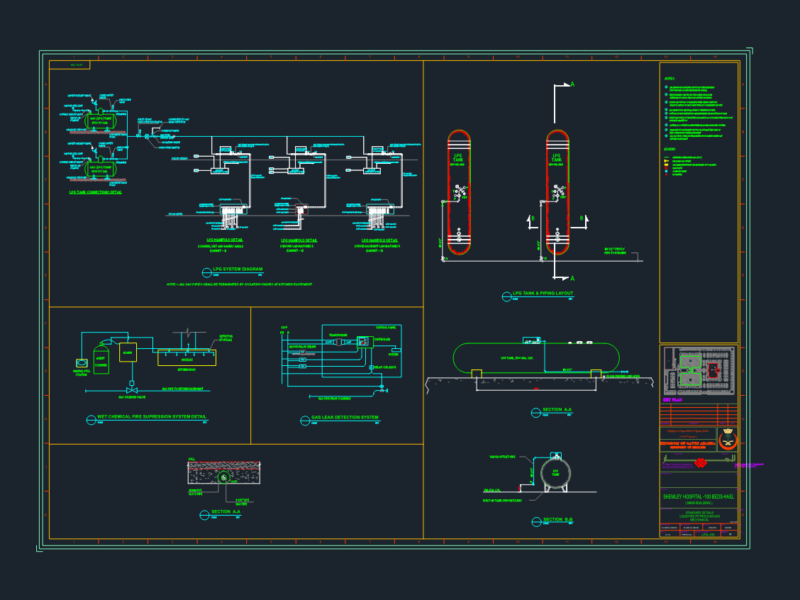Screen dimensions: 800x600
Task: Select the isolation valves NOTE text line
Action: coord(239,284)
